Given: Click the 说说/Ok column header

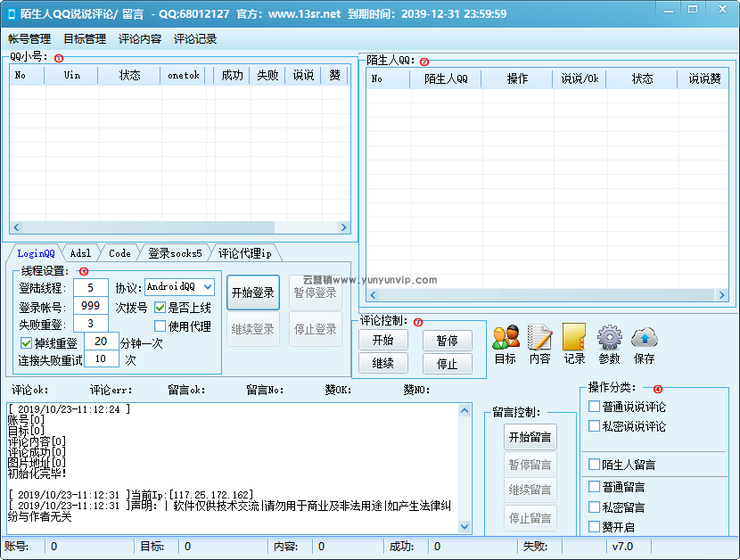Looking at the screenshot, I should pos(580,78).
